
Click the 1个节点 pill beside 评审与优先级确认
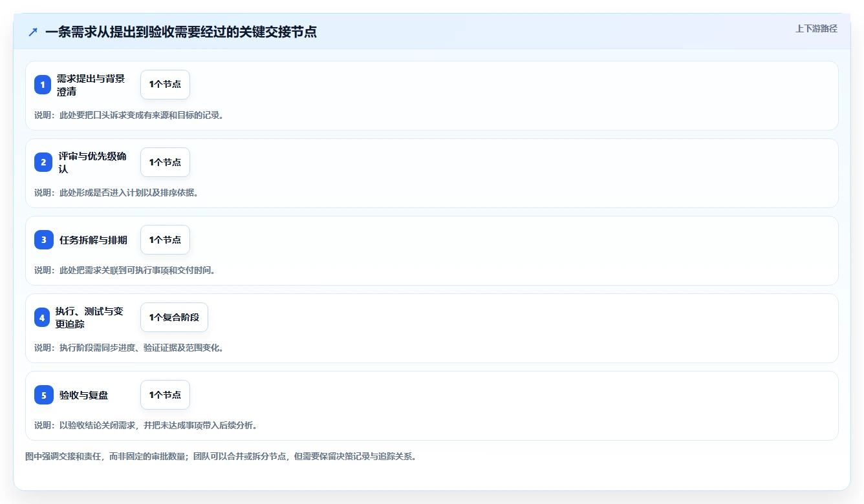pyautogui.click(x=165, y=162)
